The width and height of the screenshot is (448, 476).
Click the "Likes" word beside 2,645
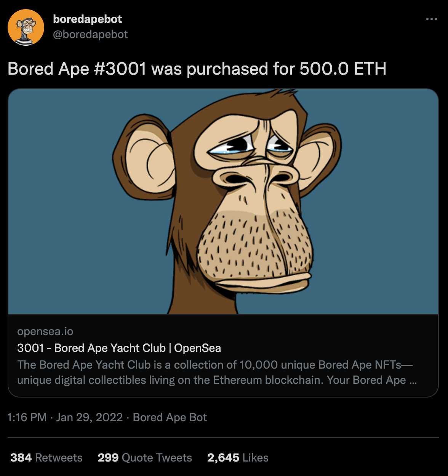pos(256,458)
